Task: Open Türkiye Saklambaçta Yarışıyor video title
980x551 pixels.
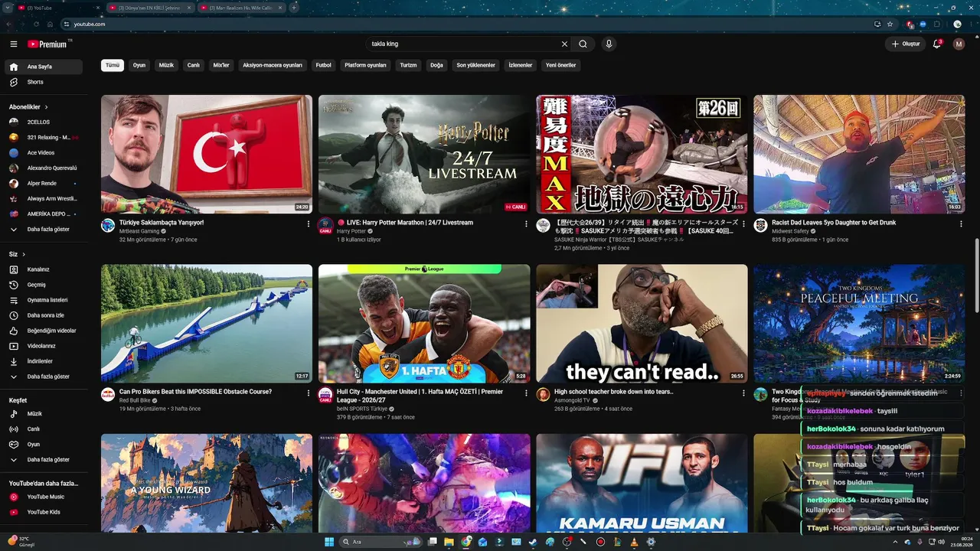Action: (162, 223)
